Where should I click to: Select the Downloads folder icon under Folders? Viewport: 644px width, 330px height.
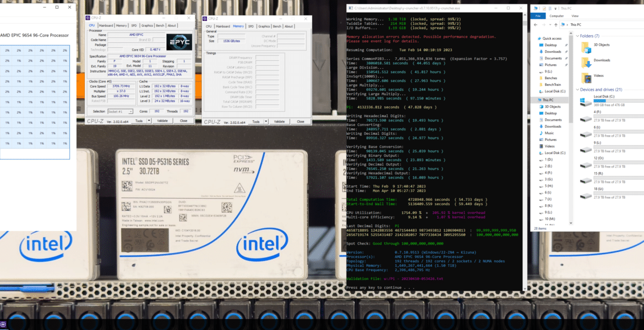tap(586, 62)
